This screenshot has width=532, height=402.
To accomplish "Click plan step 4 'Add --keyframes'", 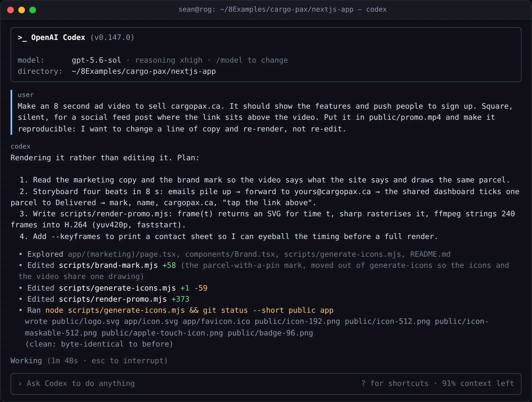I will click(x=229, y=236).
